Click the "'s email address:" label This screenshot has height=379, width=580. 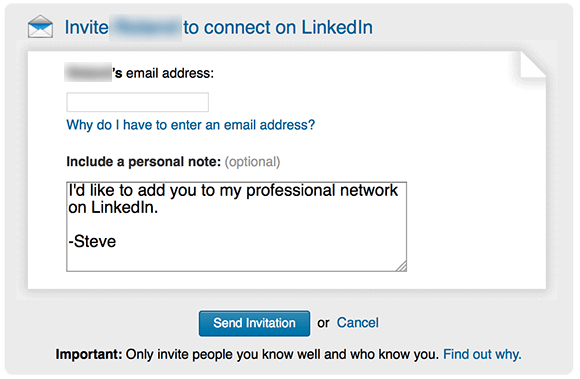coord(163,73)
